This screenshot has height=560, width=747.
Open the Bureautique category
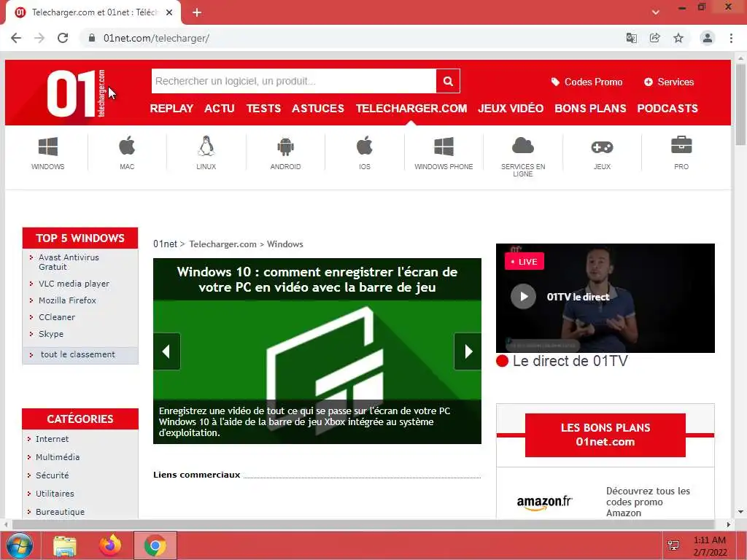click(x=60, y=511)
